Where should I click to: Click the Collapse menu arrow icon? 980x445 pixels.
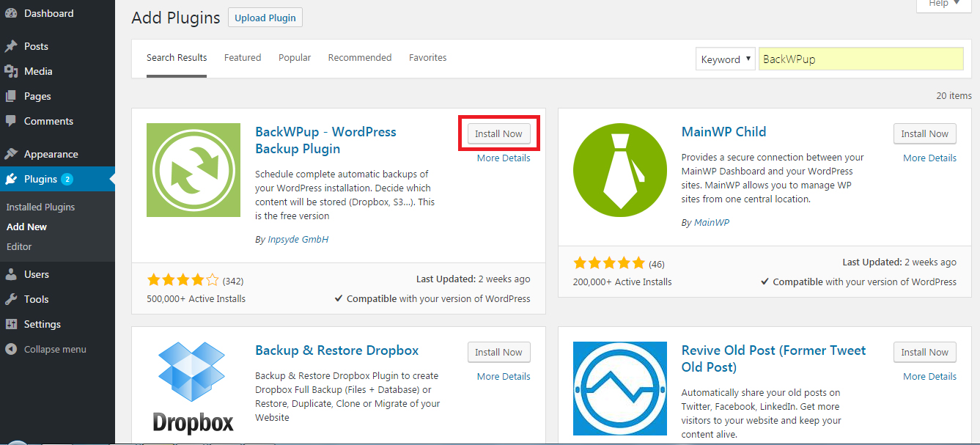tap(11, 349)
